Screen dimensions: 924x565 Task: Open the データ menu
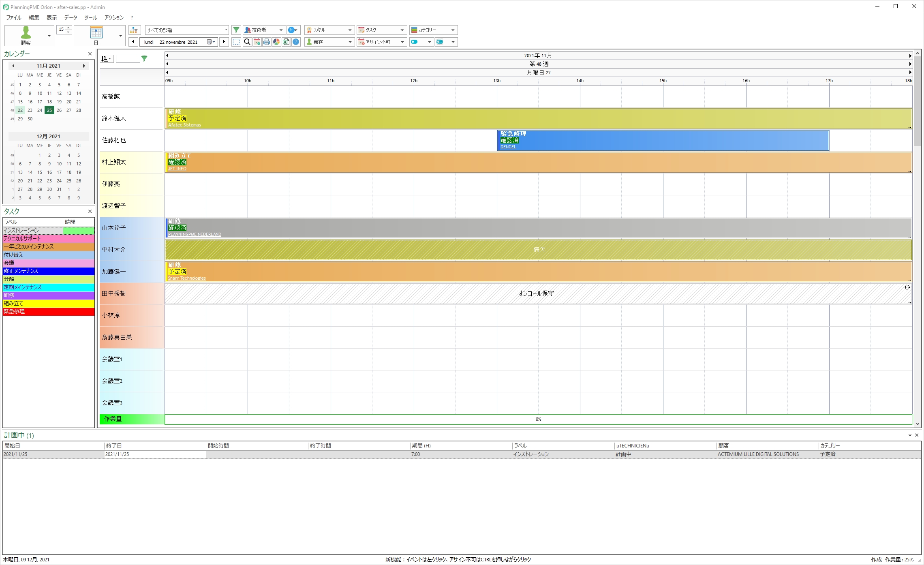pyautogui.click(x=71, y=17)
